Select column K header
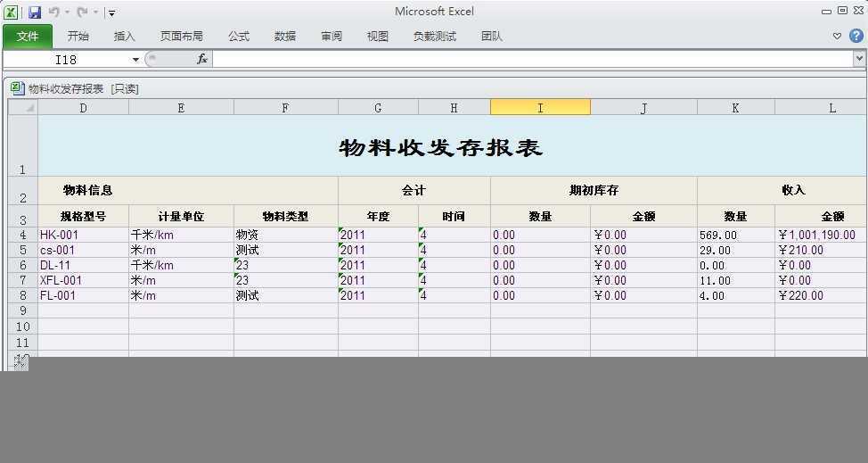This screenshot has height=463, width=868. (x=736, y=108)
